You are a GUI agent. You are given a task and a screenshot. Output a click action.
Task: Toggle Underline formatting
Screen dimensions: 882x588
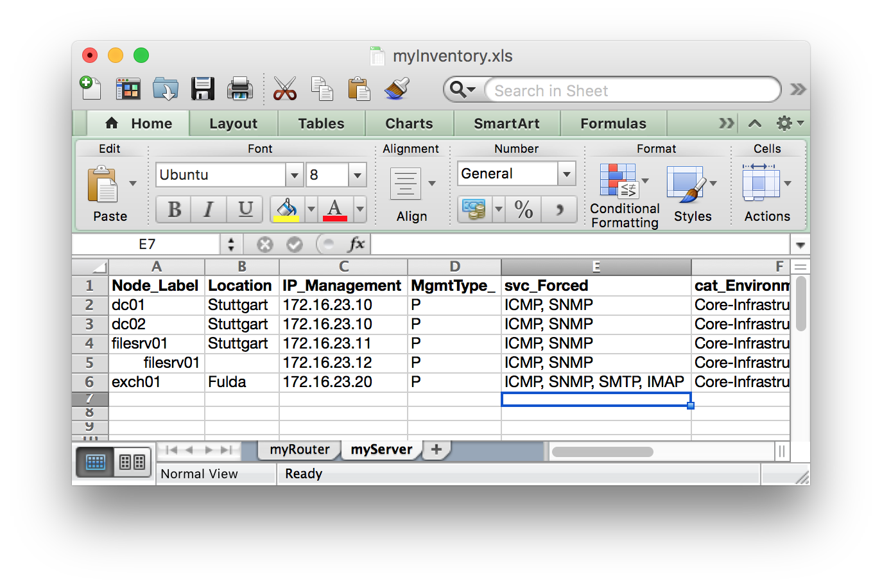(x=245, y=209)
